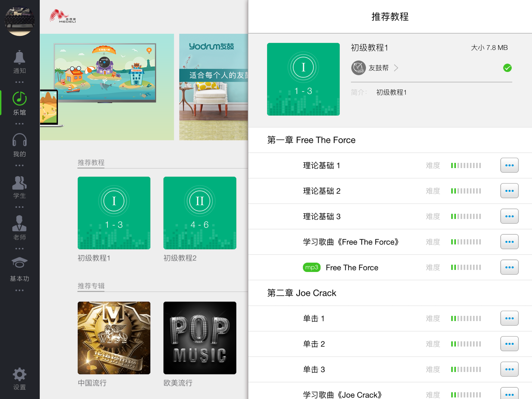Screen dimensions: 532x399
Task: Click 欧美流行 album caption
Action: (x=178, y=383)
